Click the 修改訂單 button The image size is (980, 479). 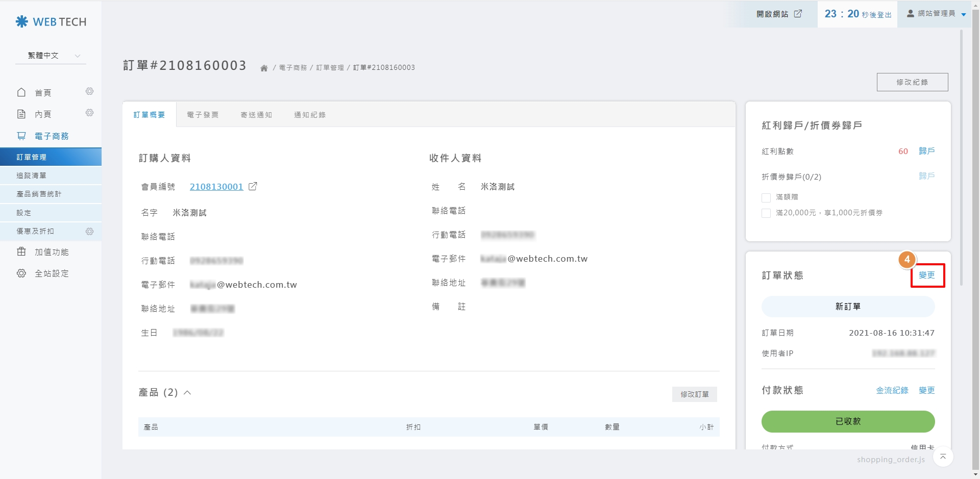point(694,394)
